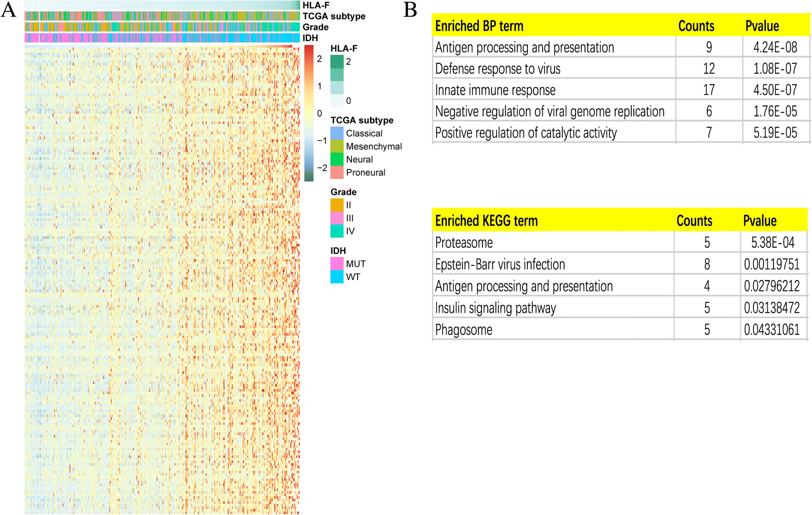This screenshot has width=812, height=515.
Task: Select the Phagosome KEGG term
Action: (x=464, y=330)
